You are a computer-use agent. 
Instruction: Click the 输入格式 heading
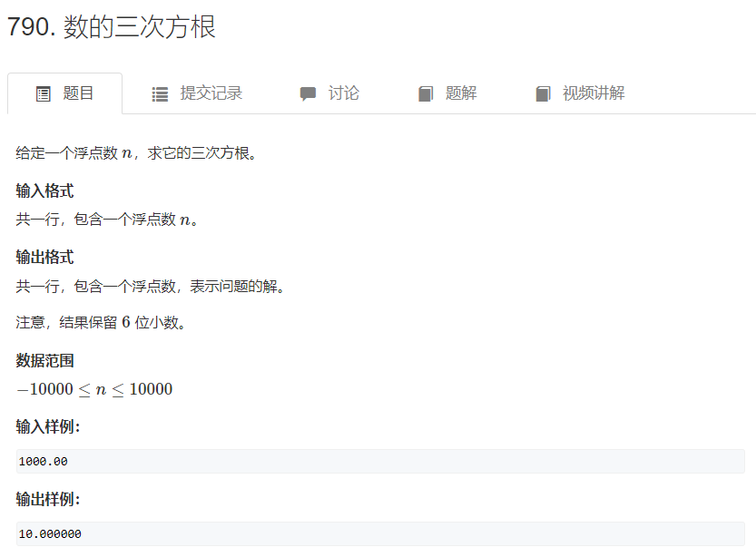44,191
